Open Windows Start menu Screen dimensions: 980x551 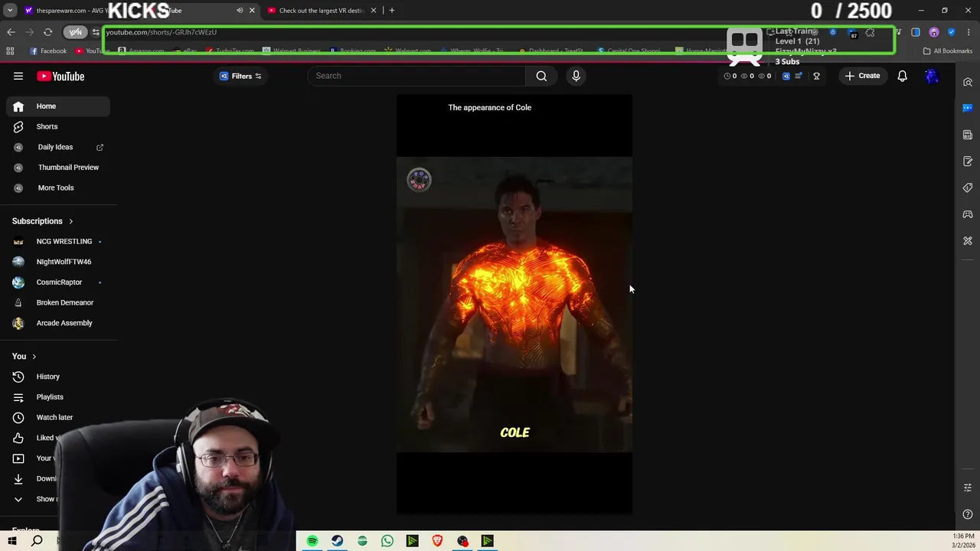[12, 541]
